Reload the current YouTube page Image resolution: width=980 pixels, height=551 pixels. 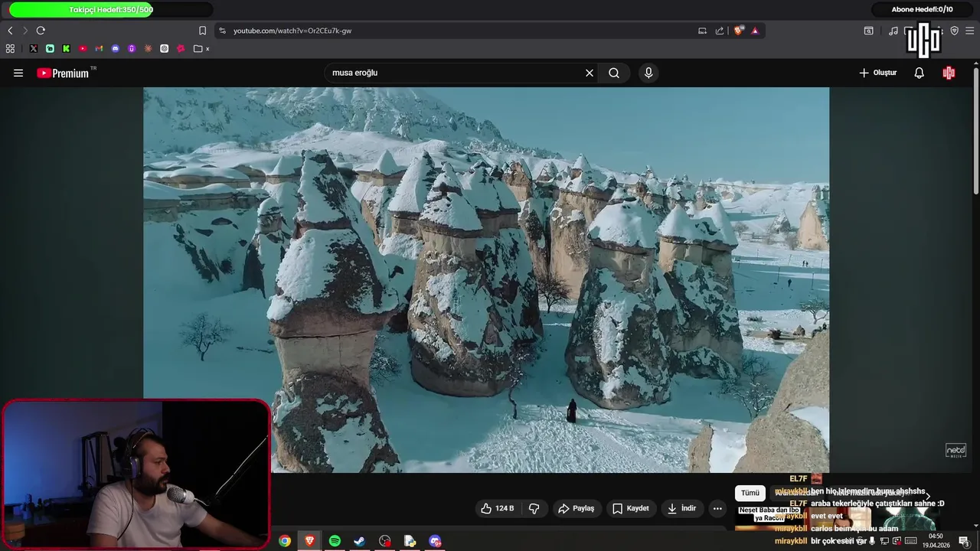[x=41, y=31]
